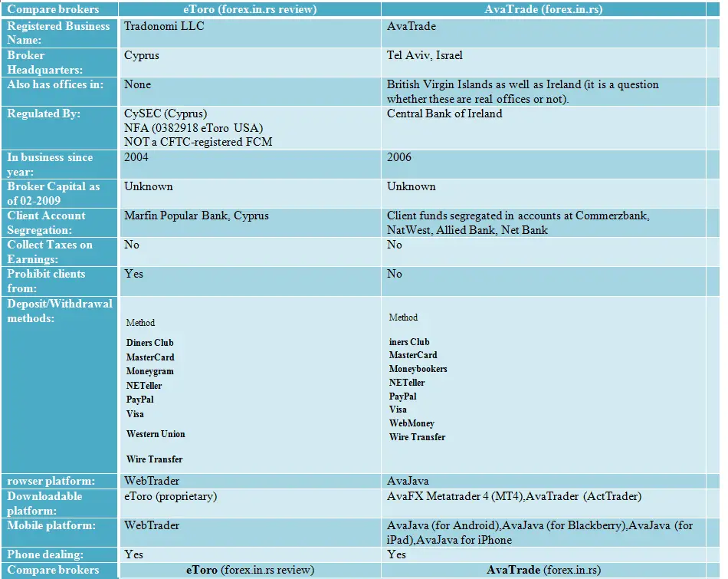Click the 'Registered Business Name:' row label

58,33
